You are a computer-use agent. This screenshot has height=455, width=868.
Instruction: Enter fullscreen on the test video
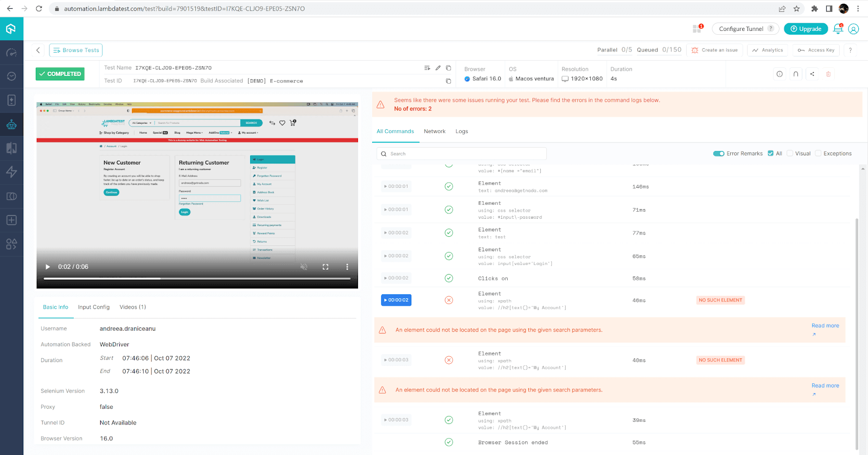click(x=325, y=267)
